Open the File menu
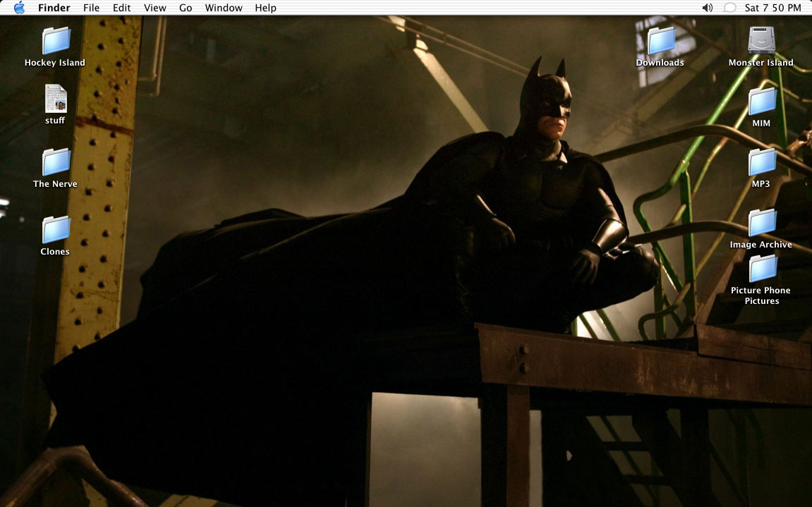 [x=91, y=8]
